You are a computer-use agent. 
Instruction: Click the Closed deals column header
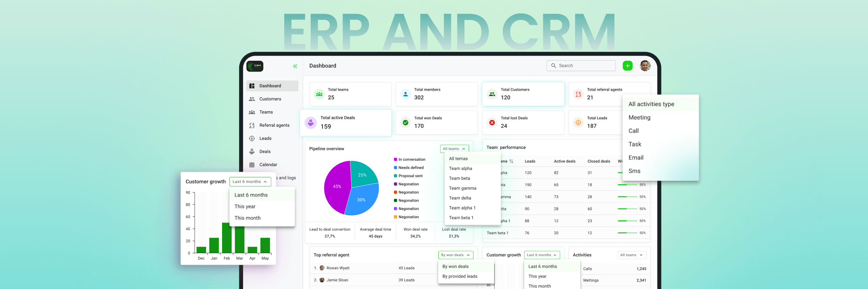(x=599, y=161)
